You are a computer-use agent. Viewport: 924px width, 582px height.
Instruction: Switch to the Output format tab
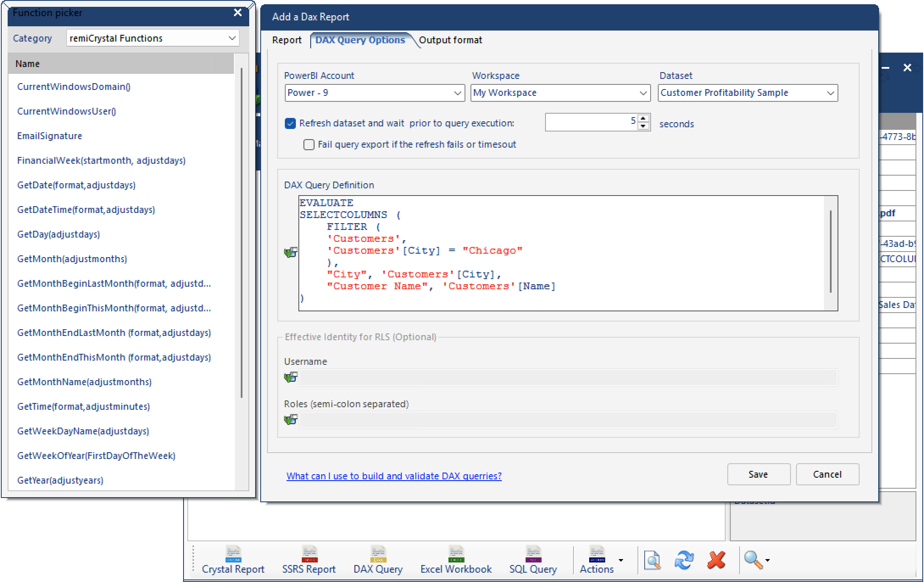click(451, 40)
